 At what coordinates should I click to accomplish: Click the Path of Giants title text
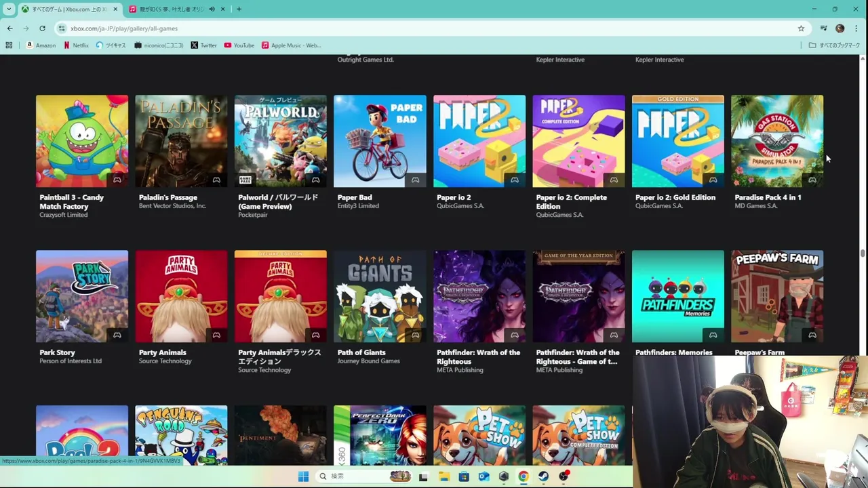point(361,352)
